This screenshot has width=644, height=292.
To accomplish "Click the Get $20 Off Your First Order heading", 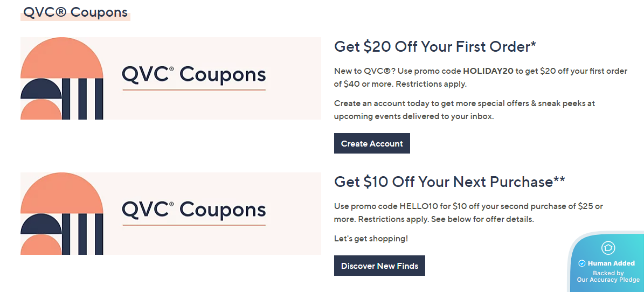I will point(435,47).
